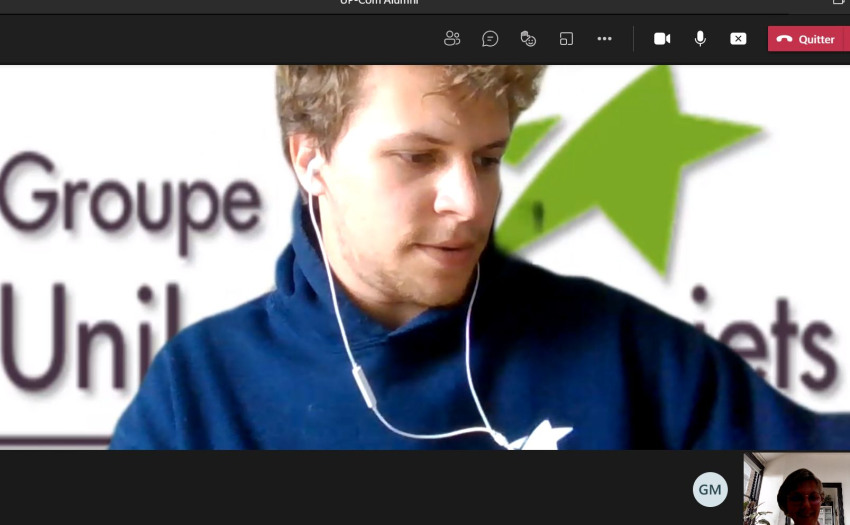
Task: Toggle the camera on or off
Action: pyautogui.click(x=662, y=39)
